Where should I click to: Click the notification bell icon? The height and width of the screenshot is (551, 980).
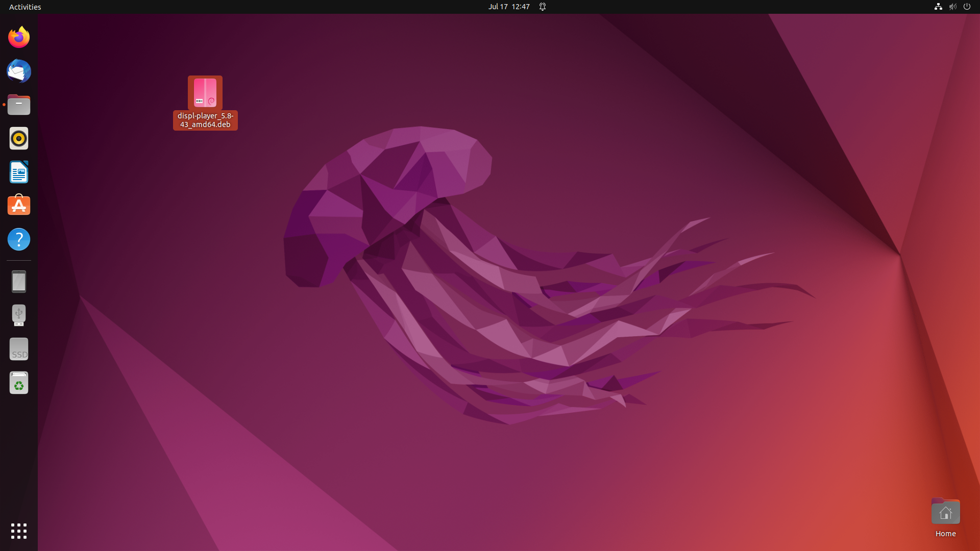pos(543,7)
